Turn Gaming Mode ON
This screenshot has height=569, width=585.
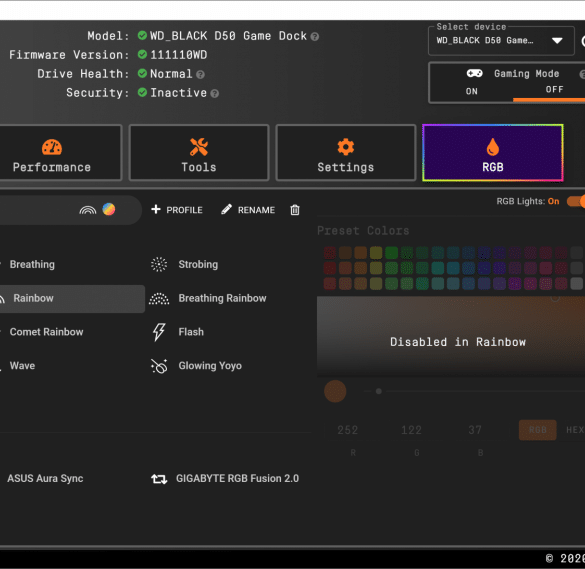[x=472, y=91]
